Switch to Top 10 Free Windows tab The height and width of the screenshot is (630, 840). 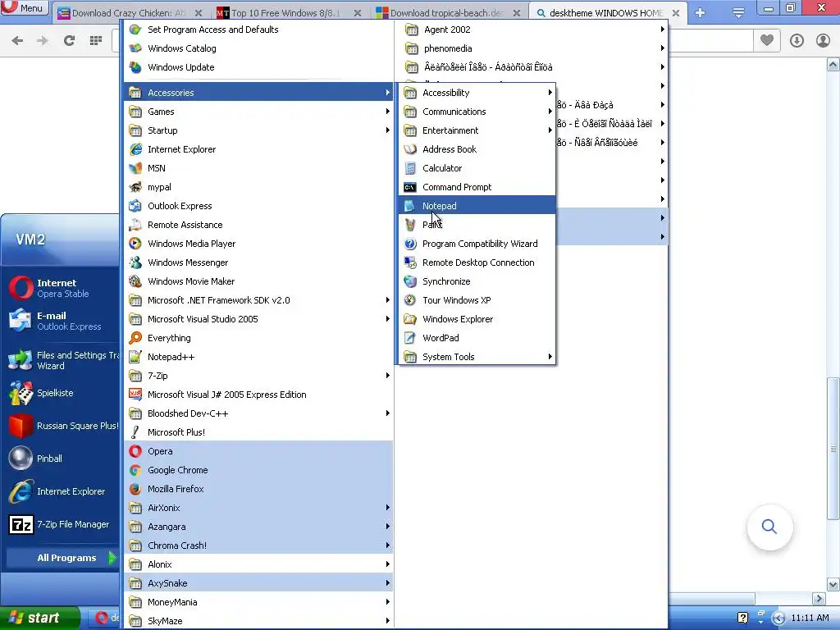(286, 12)
